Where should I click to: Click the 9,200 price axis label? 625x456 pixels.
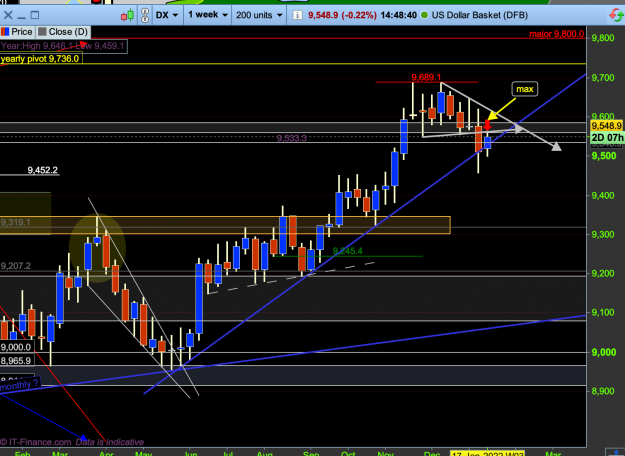click(603, 274)
